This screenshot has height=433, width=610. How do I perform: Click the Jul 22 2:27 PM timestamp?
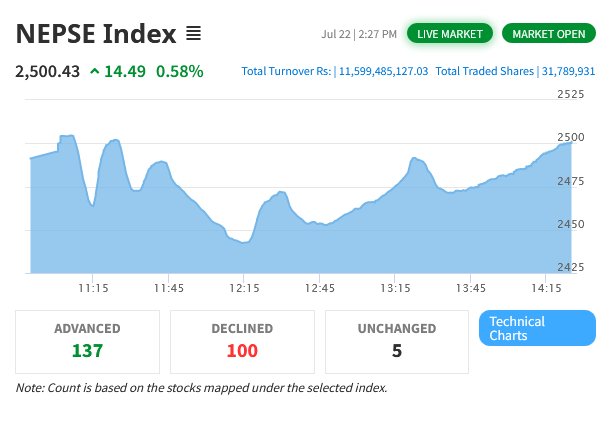(x=359, y=34)
